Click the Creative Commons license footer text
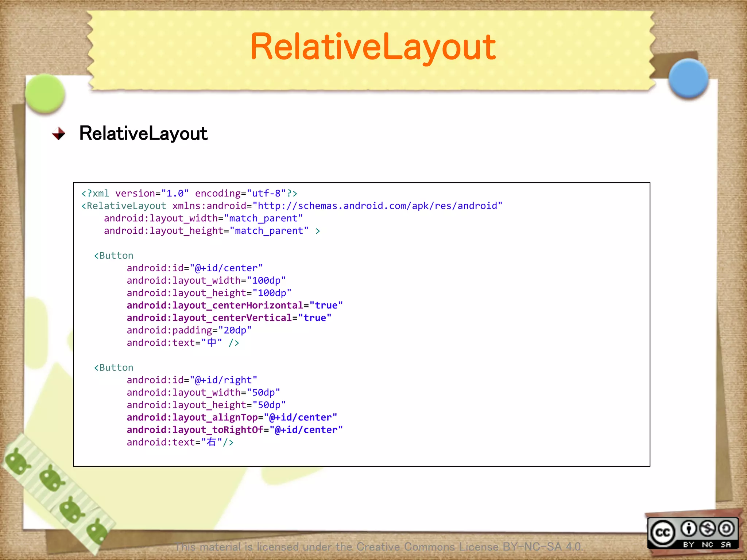This screenshot has width=747, height=560. coord(378,547)
